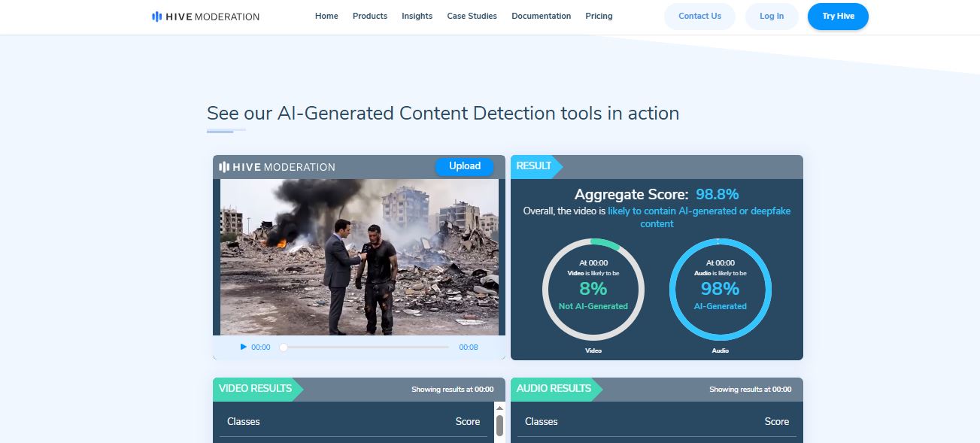Open the Home menu item
The width and height of the screenshot is (980, 443).
point(326,16)
